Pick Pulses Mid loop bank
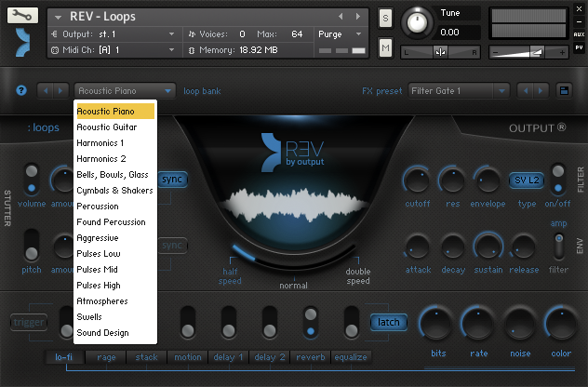This screenshot has height=387, width=588. (x=115, y=270)
